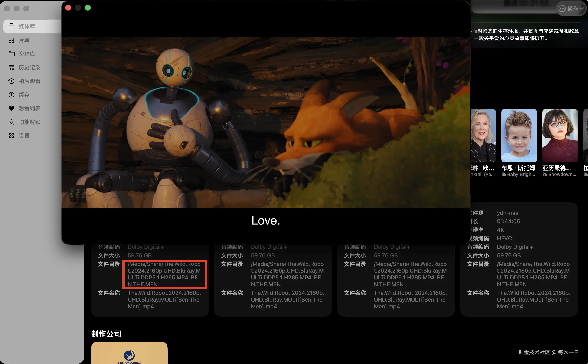Click the 稍后观看 clock icon
The height and width of the screenshot is (364, 588).
(x=12, y=81)
